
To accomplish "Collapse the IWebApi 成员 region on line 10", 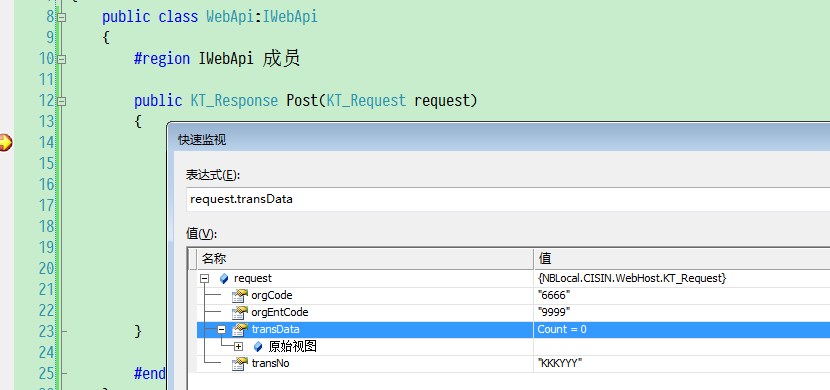I will 61,59.
